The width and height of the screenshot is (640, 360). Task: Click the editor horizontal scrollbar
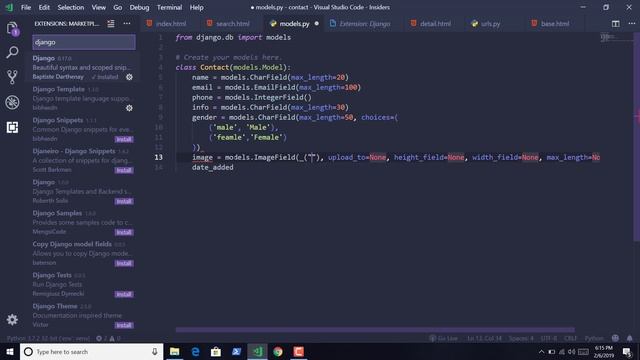click(x=375, y=329)
